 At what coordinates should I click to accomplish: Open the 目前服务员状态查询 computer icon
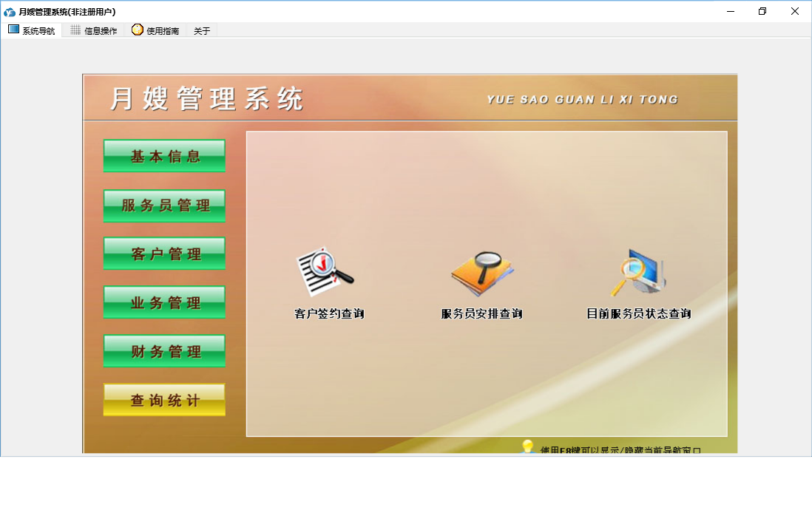coord(638,272)
